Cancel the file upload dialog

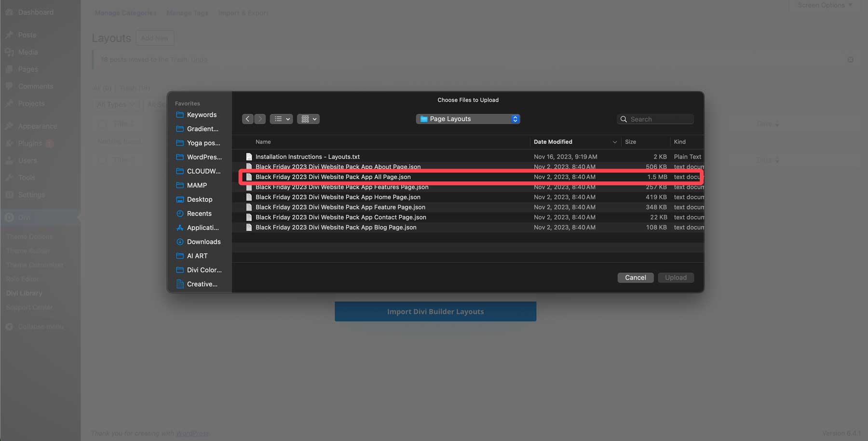pos(636,278)
